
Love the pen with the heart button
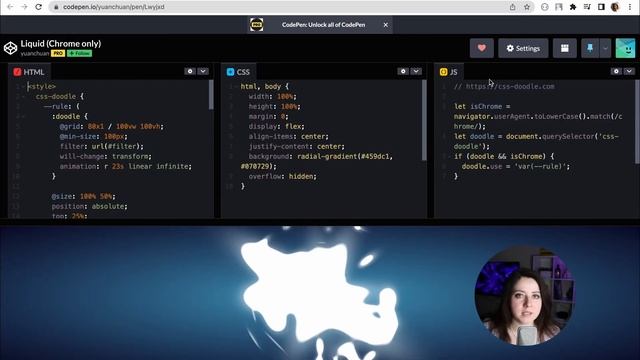click(482, 48)
